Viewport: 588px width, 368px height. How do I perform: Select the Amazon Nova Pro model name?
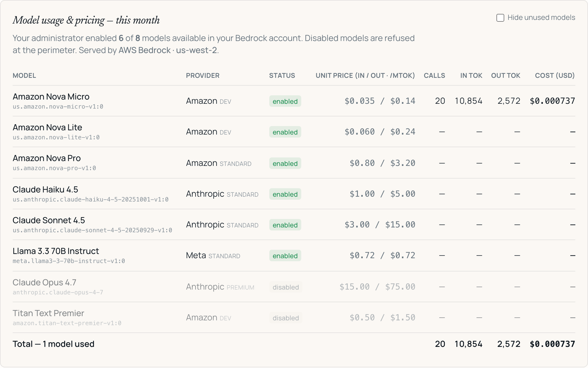coord(47,158)
